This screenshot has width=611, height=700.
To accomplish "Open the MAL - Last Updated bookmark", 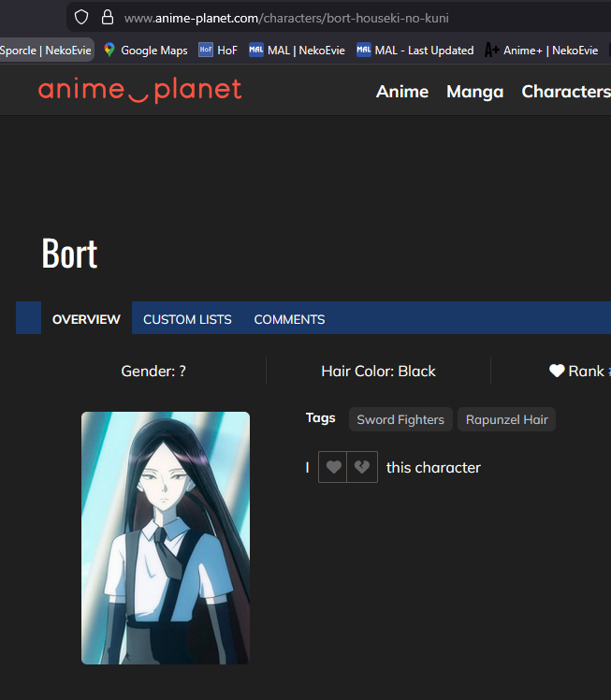I will (415, 50).
